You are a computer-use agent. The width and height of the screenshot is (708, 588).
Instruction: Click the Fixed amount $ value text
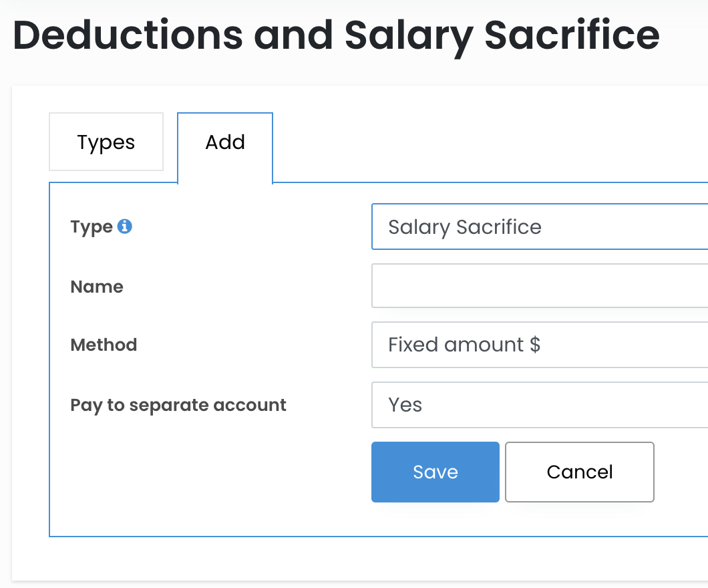464,345
